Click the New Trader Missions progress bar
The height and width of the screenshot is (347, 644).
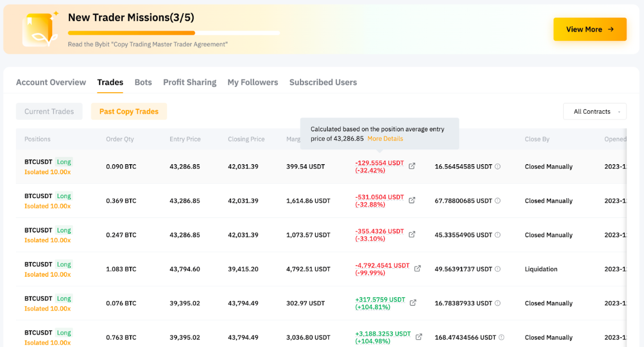[174, 33]
